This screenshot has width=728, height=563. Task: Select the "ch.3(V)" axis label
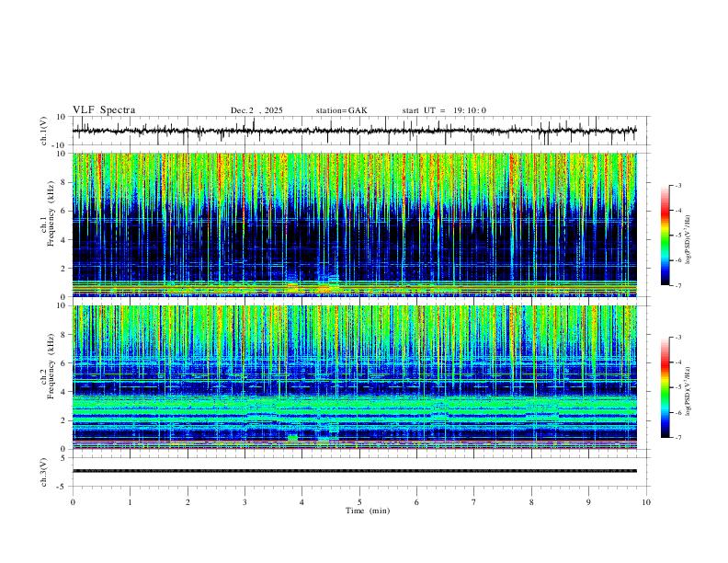point(44,472)
